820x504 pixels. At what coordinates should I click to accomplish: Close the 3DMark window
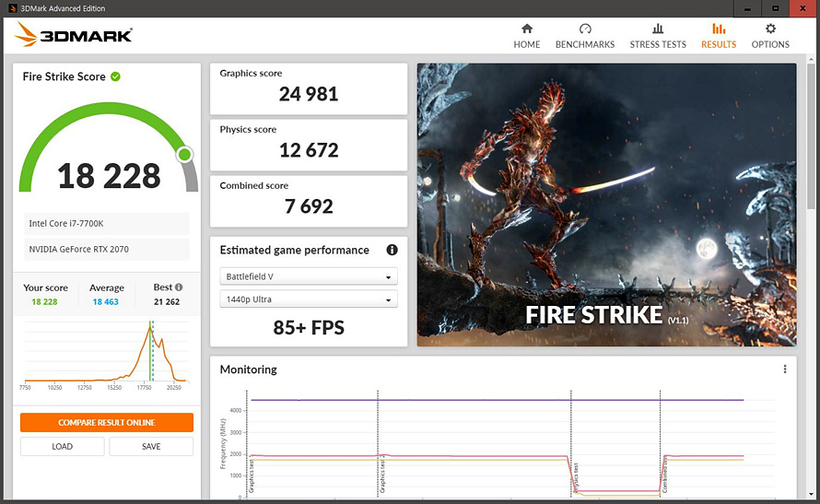click(803, 8)
